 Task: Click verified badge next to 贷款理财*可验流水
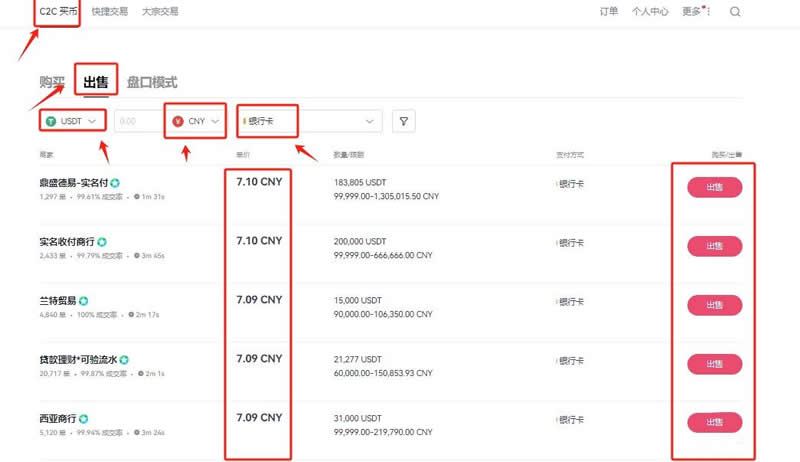pyautogui.click(x=124, y=359)
